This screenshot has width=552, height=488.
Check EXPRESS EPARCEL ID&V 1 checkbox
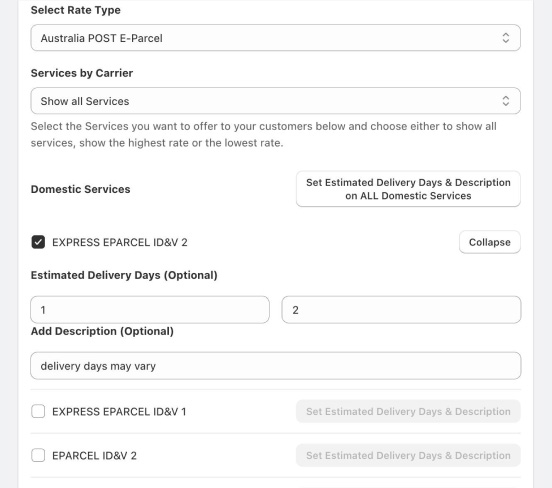(38, 411)
